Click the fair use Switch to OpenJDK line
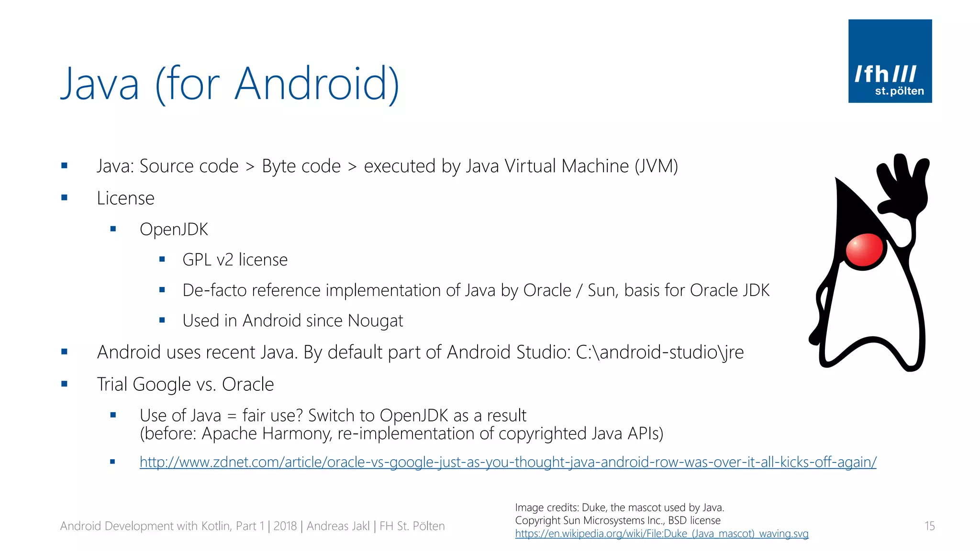 tap(333, 415)
